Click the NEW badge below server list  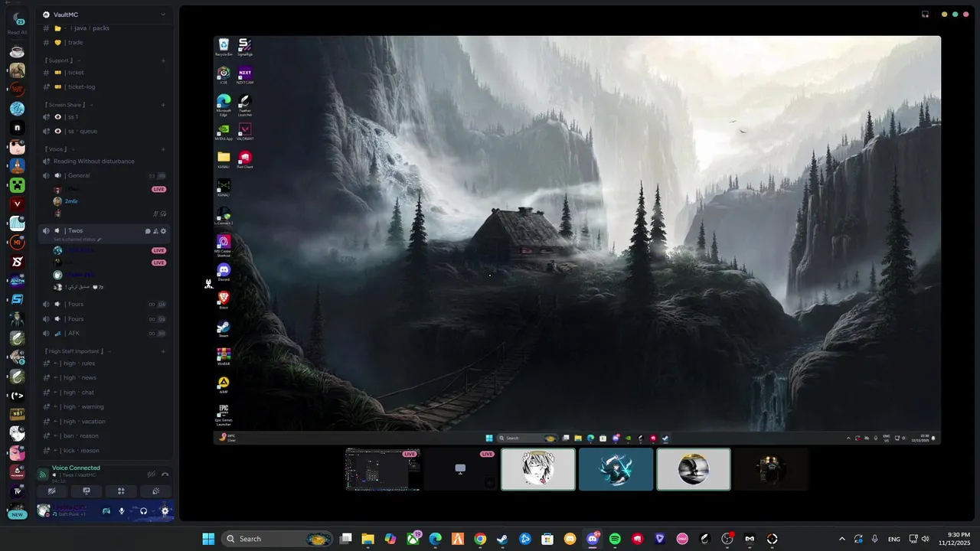pyautogui.click(x=17, y=514)
